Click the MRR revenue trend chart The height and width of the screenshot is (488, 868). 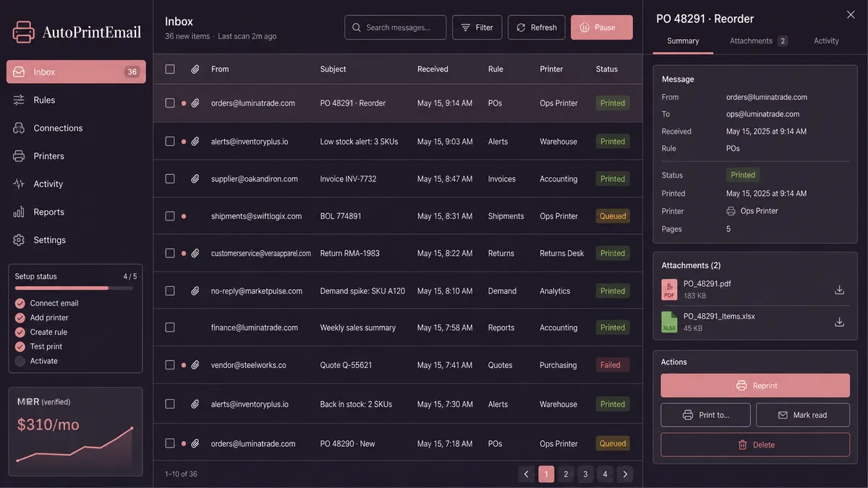point(75,444)
